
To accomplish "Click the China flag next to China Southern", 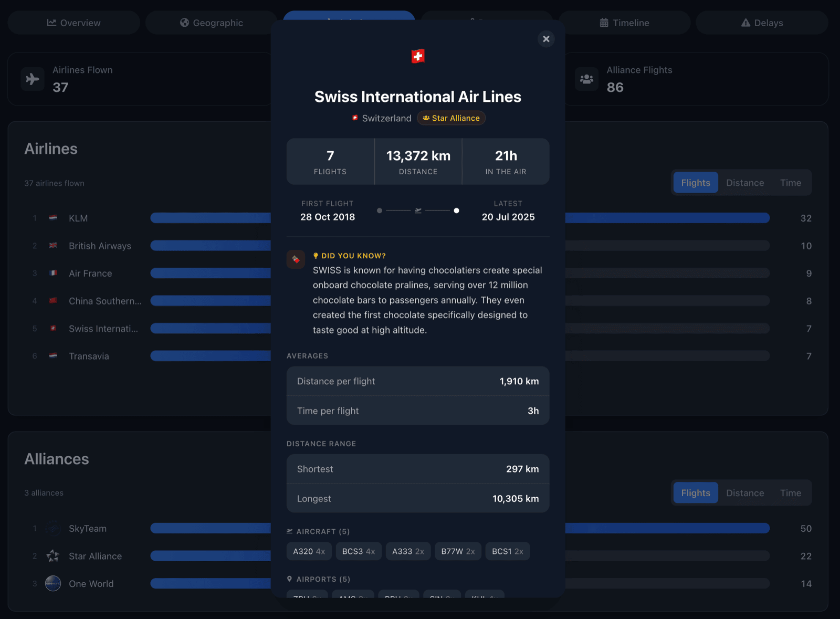I will coord(53,300).
